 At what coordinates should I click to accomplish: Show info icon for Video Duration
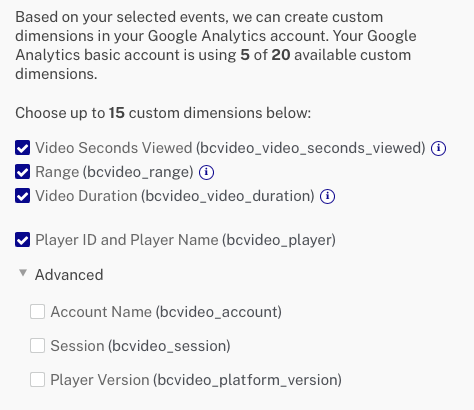click(x=327, y=196)
